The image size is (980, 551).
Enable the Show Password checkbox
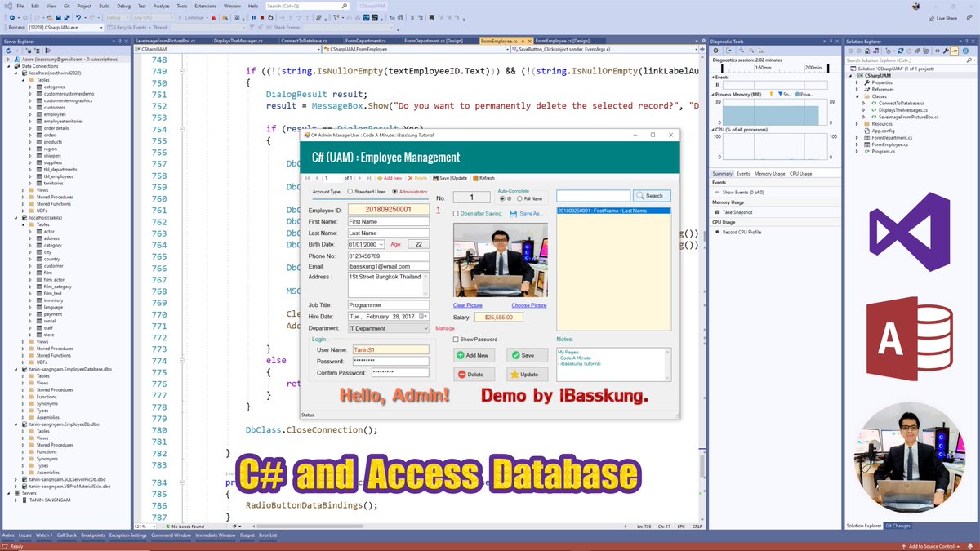point(457,340)
